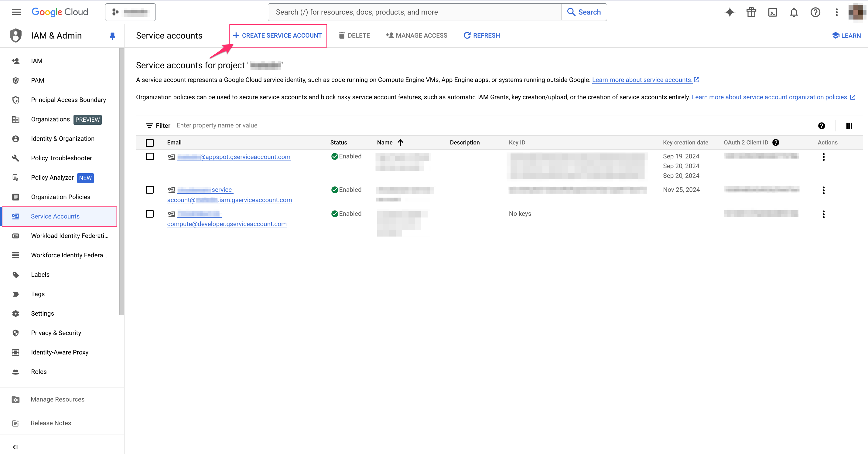Click the Create Service Account button
Image resolution: width=868 pixels, height=454 pixels.
pos(278,36)
